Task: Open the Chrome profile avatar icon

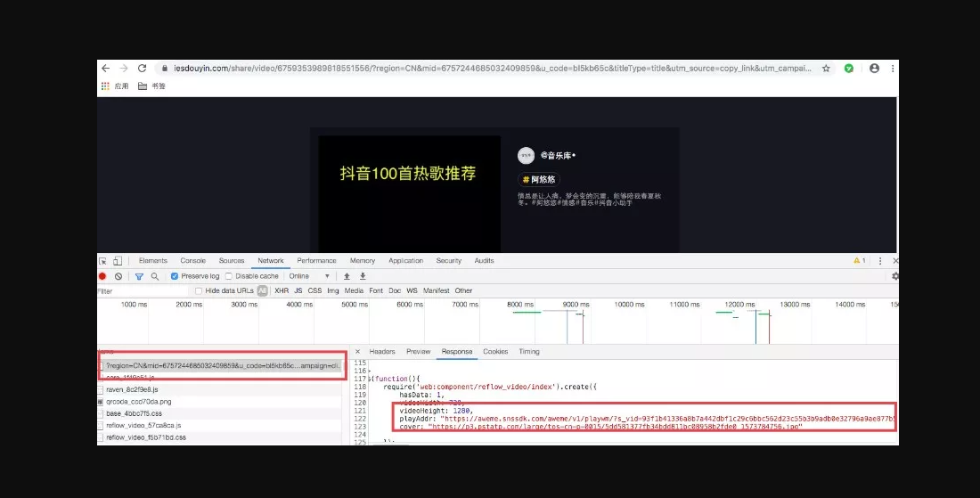Action: 874,68
